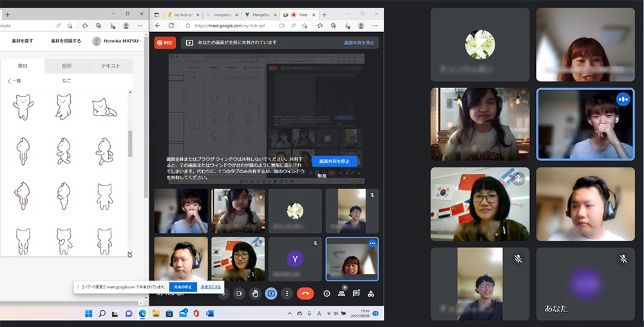Viewport: 644px width, 327px height.
Task: Click the back arrow in the Meet browser
Action: click(x=158, y=26)
